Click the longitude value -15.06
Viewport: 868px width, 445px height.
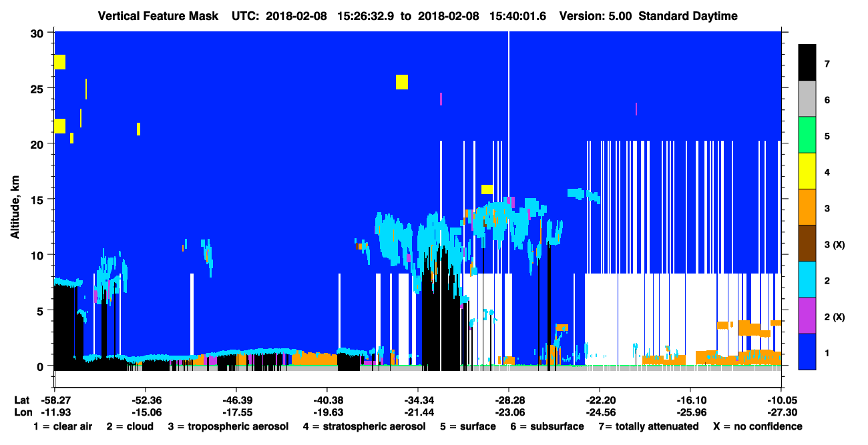(145, 412)
